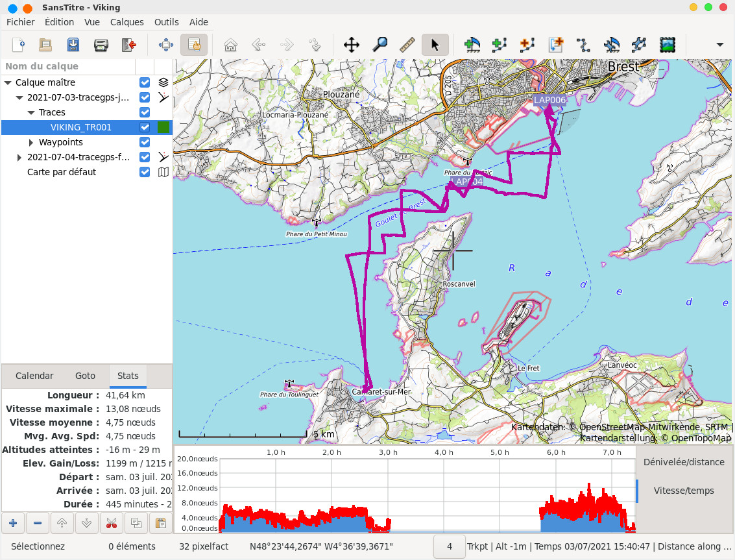Click the pixelfact zoom level button showing 4
Screen dimensions: 735x560
tap(449, 546)
